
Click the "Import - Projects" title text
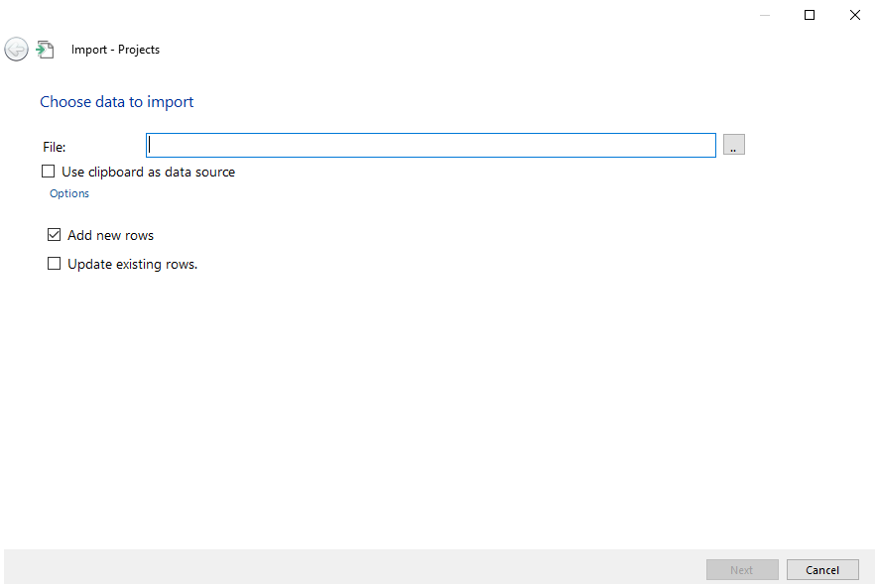115,50
